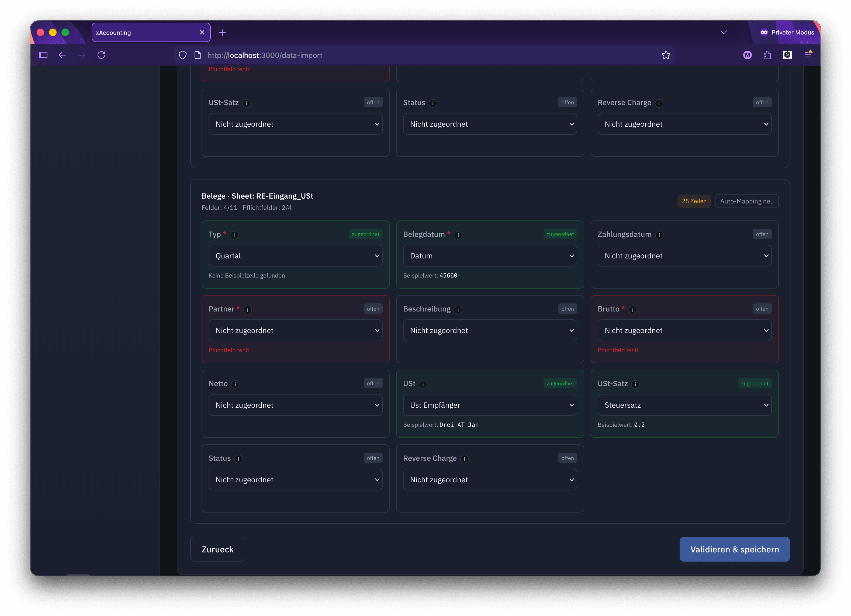
Task: Click the Validieren & speichern button
Action: pos(734,549)
